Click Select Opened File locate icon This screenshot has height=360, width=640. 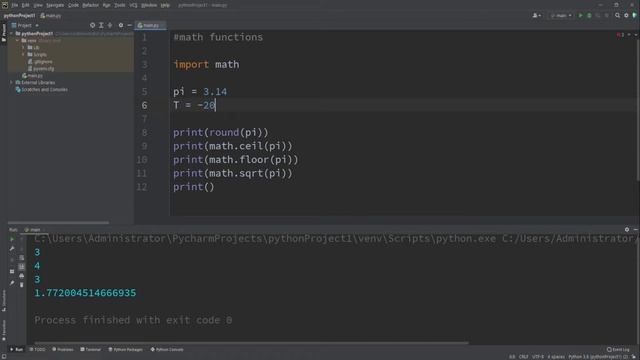tap(92, 25)
